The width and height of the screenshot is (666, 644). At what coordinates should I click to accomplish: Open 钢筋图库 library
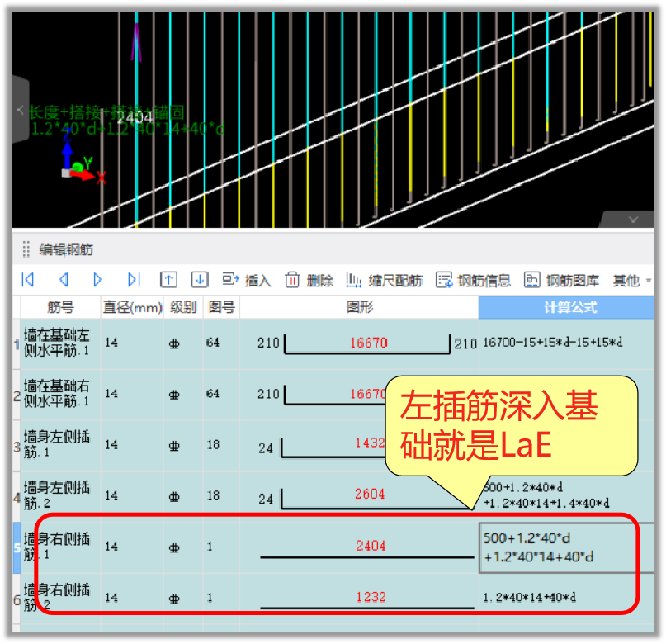tap(561, 281)
